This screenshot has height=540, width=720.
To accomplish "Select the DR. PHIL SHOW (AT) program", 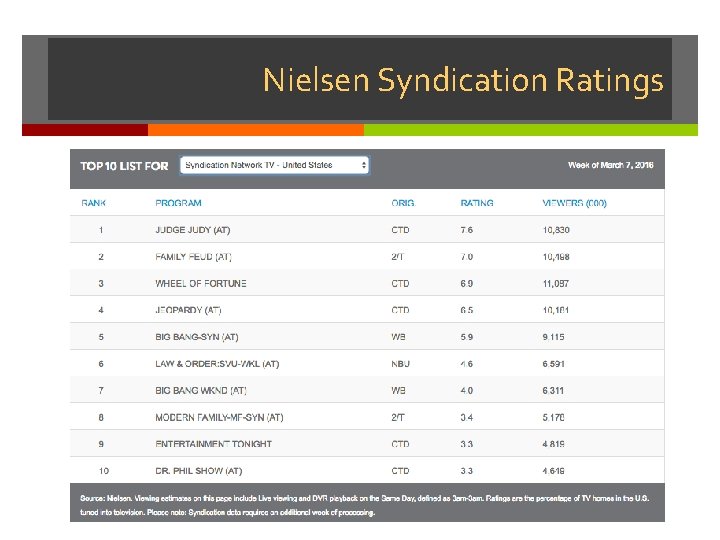I will coord(198,471).
